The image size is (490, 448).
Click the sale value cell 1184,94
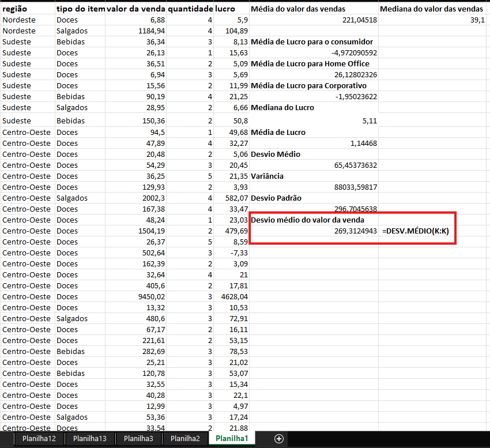click(x=135, y=31)
